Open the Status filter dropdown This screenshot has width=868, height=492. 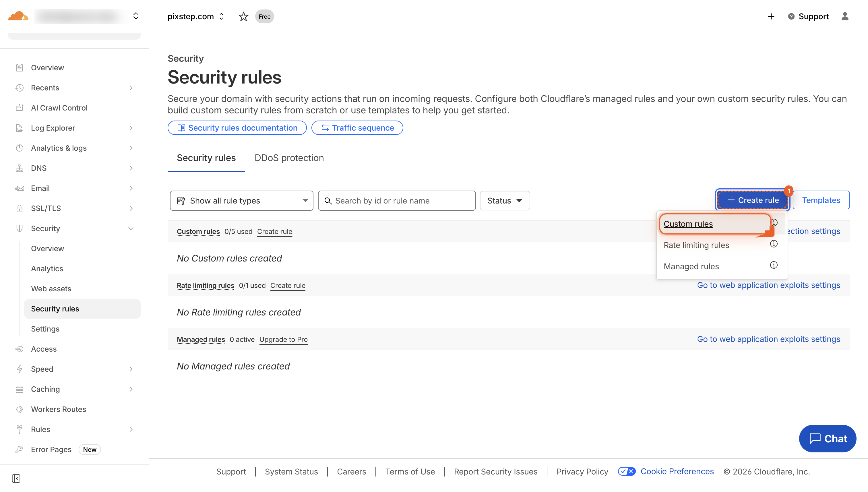pos(504,200)
